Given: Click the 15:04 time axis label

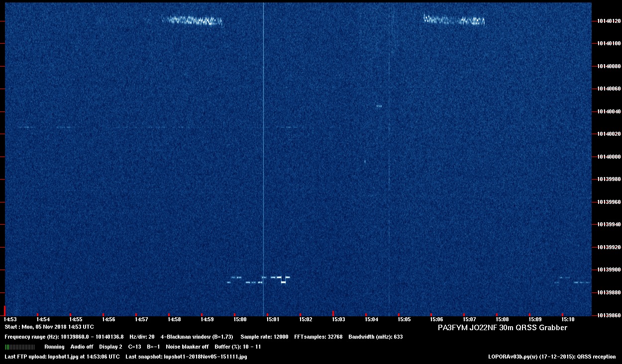Looking at the screenshot, I should 371,319.
